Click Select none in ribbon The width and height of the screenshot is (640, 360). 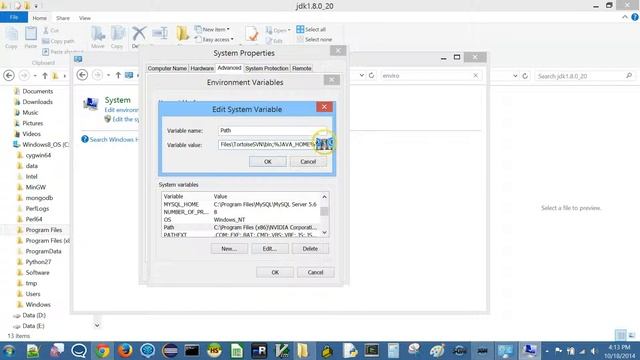[314, 40]
